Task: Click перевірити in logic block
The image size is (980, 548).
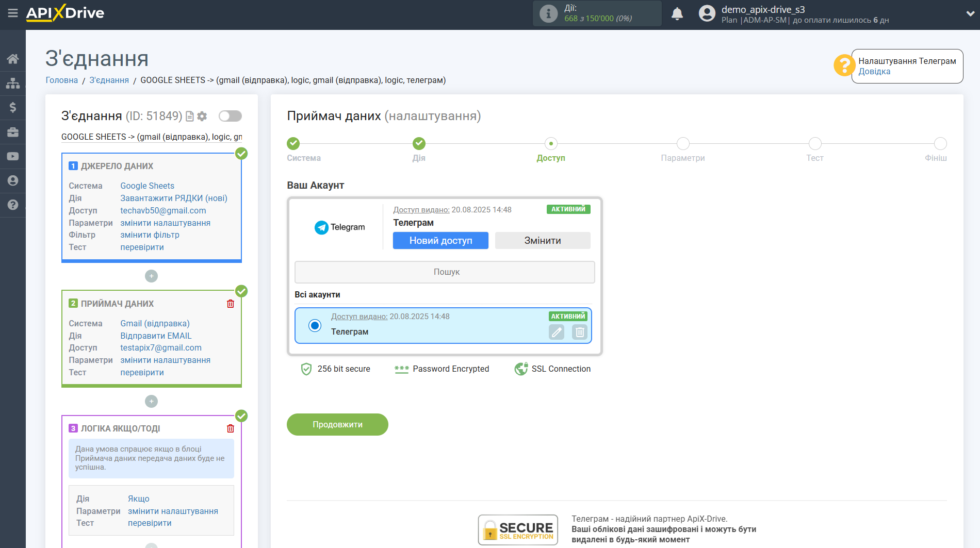Action: pos(150,523)
